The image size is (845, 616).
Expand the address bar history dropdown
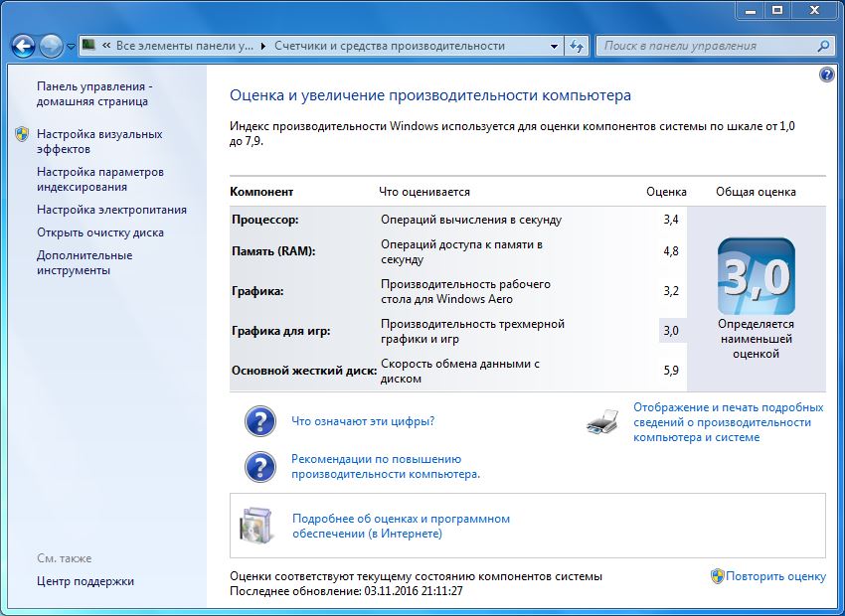coord(554,46)
